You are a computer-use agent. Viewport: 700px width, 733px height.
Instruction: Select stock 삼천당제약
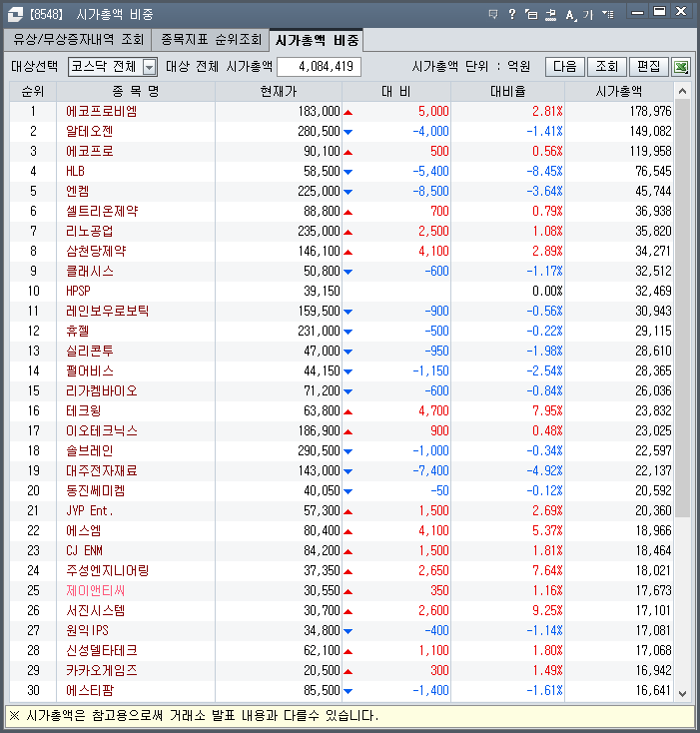tap(96, 251)
